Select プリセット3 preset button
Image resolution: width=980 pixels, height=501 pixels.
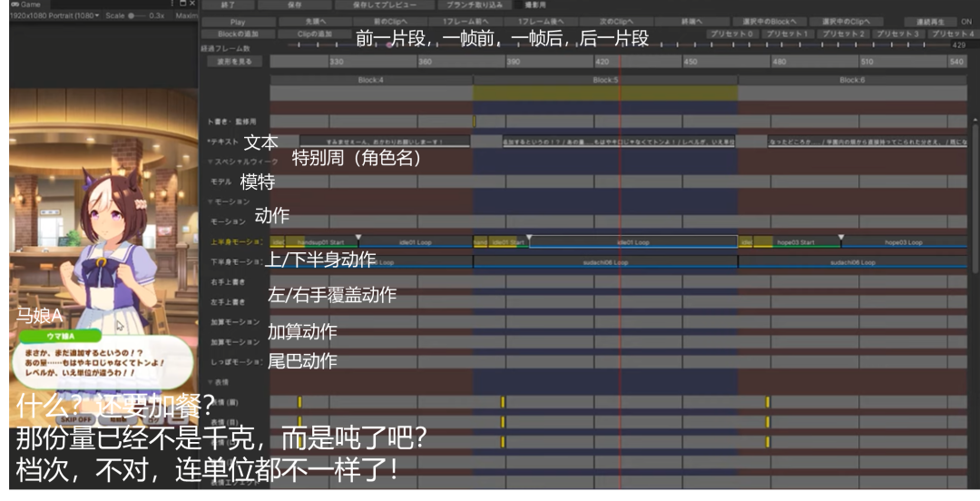897,34
